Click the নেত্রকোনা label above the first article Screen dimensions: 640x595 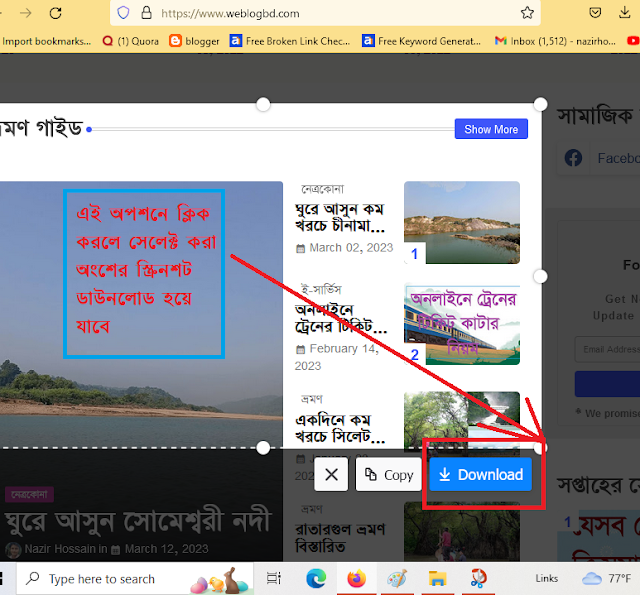322,189
